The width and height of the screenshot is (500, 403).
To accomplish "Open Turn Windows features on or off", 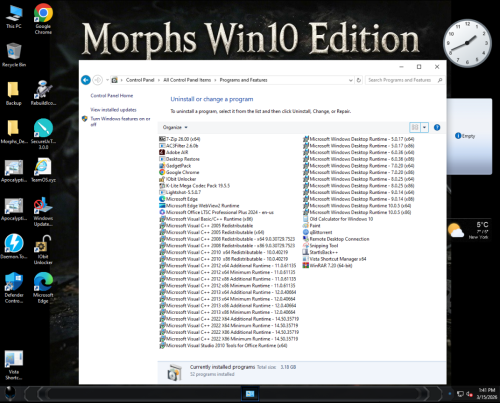I will (x=120, y=121).
